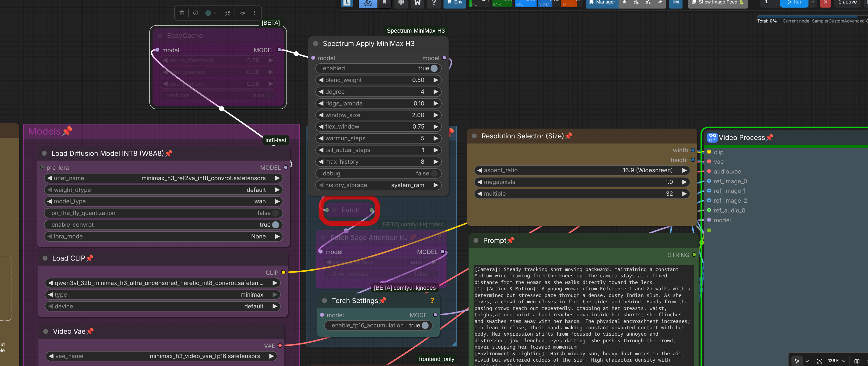The height and width of the screenshot is (366, 868).
Task: Open node info from the selection toolbar
Action: point(195,13)
